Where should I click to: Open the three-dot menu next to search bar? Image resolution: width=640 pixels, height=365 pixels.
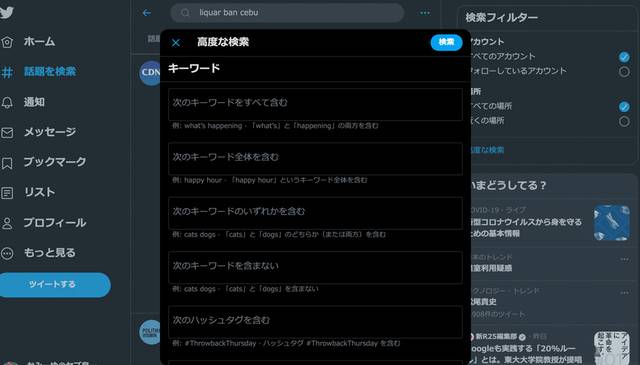pos(425,13)
